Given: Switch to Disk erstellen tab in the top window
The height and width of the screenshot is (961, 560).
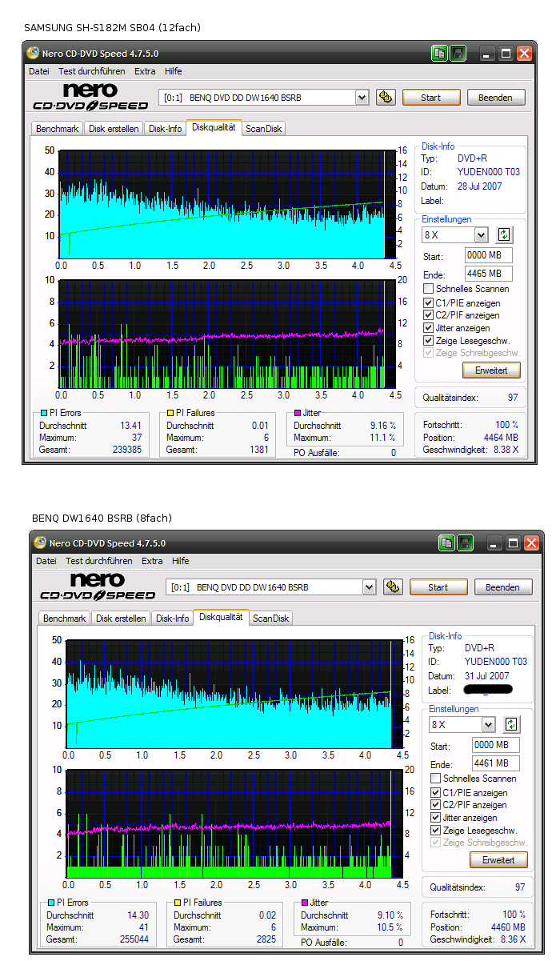Looking at the screenshot, I should click(114, 129).
